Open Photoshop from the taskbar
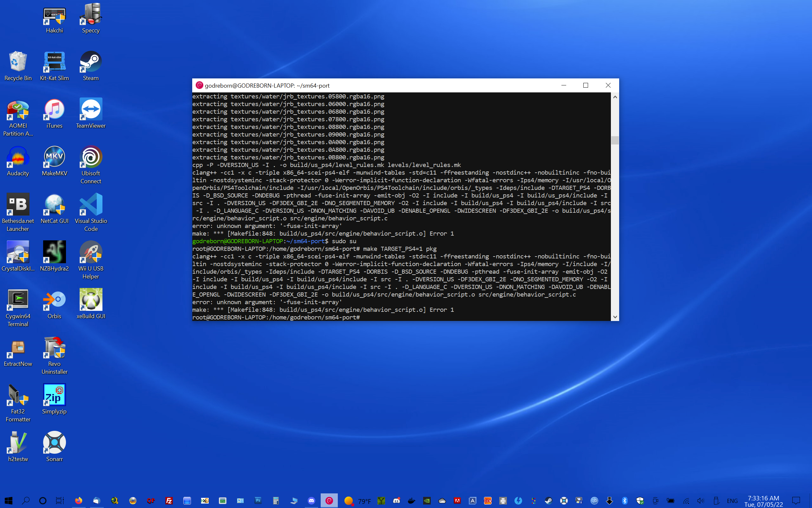 [x=258, y=501]
